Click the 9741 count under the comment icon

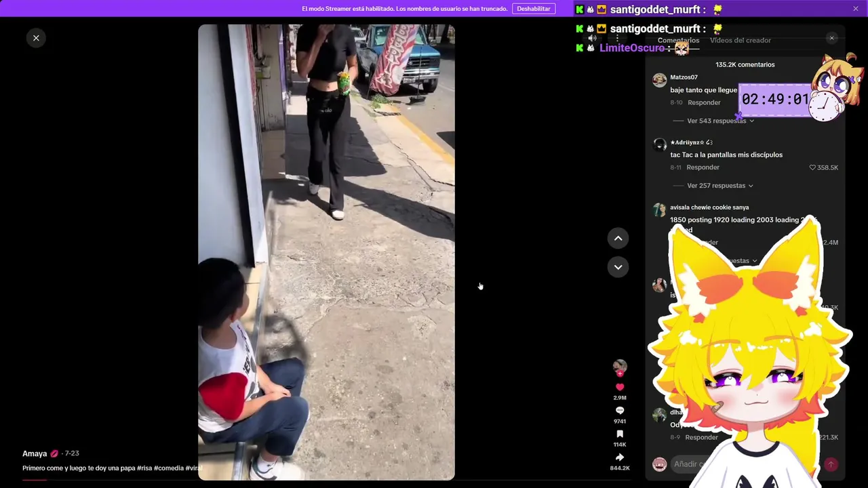tap(620, 422)
